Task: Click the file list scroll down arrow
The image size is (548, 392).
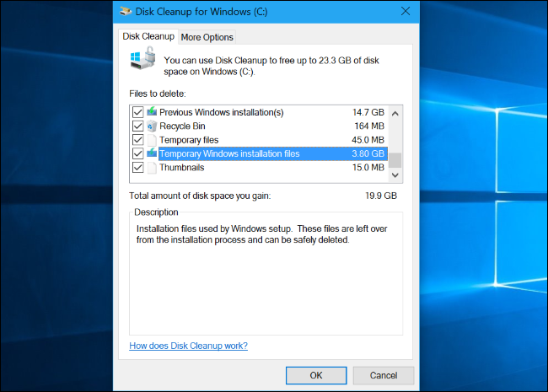Action: pos(395,175)
